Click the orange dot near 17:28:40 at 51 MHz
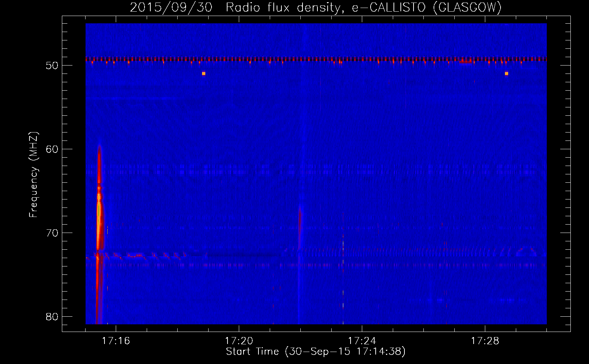Image resolution: width=589 pixels, height=364 pixels. coord(506,74)
